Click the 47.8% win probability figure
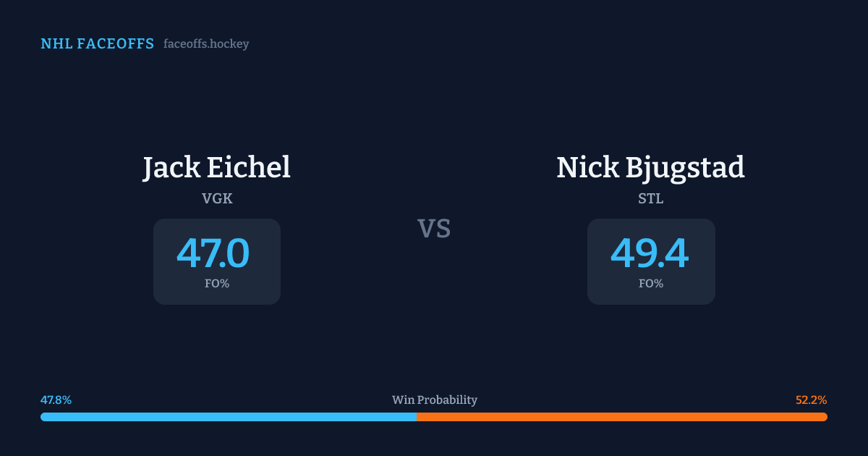 [56, 400]
